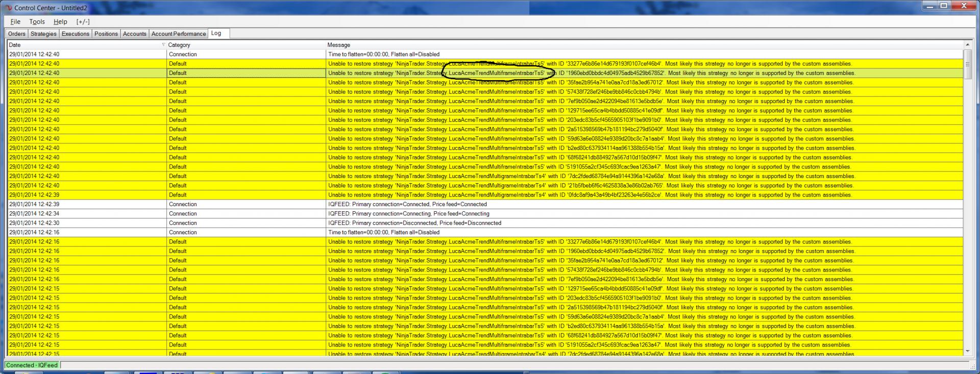The image size is (980, 374).
Task: Click the sort arrow in the Date header
Action: [163, 45]
